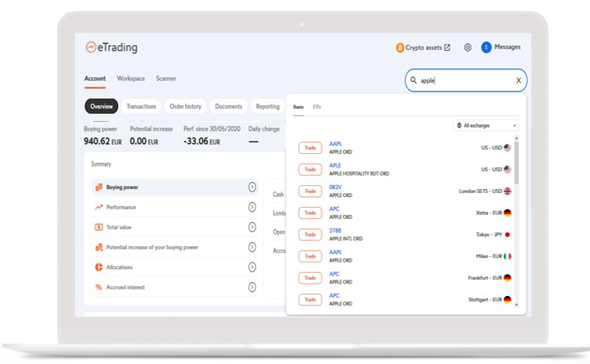Viewport: 590px width, 364px height.
Task: Click the Italian flag on the Milan row
Action: pyautogui.click(x=507, y=256)
